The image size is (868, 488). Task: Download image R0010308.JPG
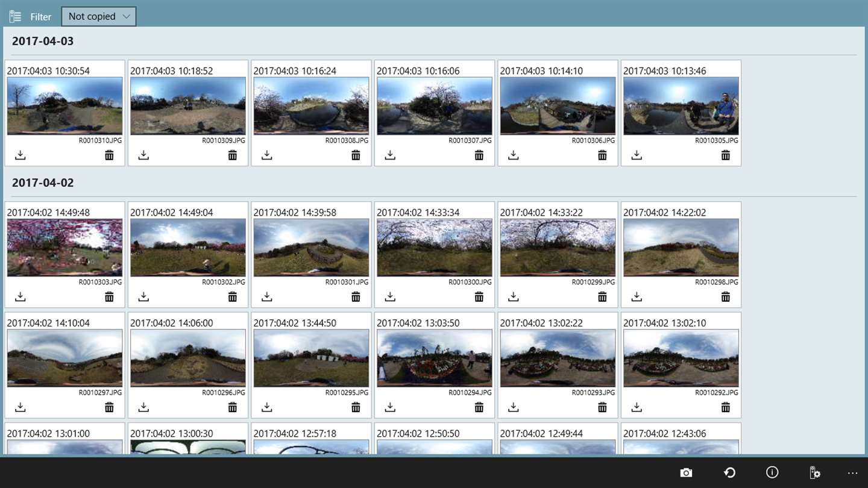(x=267, y=155)
